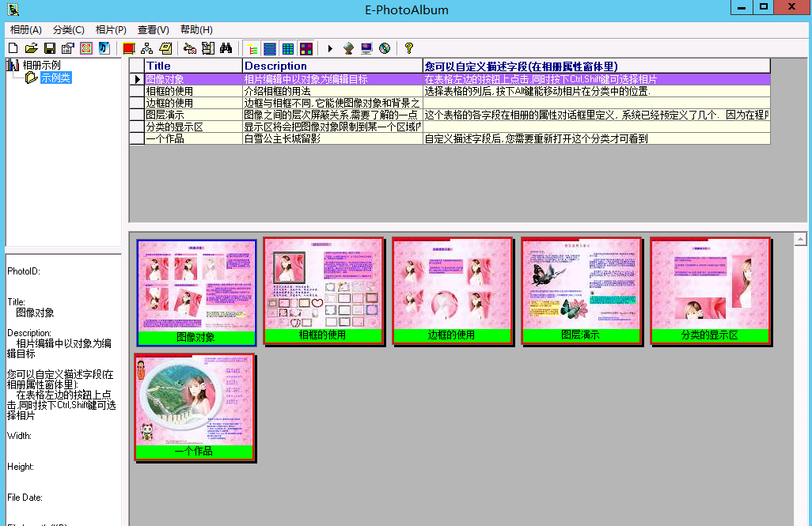The height and width of the screenshot is (526, 812).
Task: Click the row selector for 一个作品 row
Action: [x=137, y=138]
